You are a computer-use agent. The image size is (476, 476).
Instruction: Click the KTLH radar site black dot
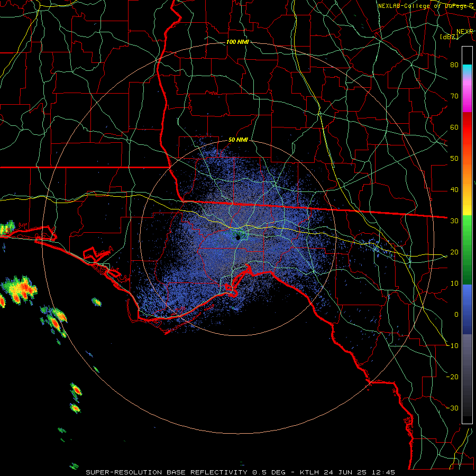click(238, 237)
